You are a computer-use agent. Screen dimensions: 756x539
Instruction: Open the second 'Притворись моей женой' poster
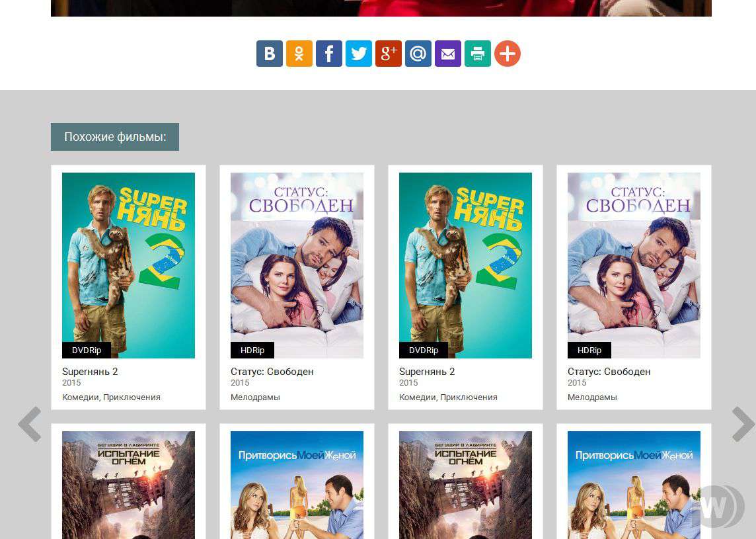point(634,485)
